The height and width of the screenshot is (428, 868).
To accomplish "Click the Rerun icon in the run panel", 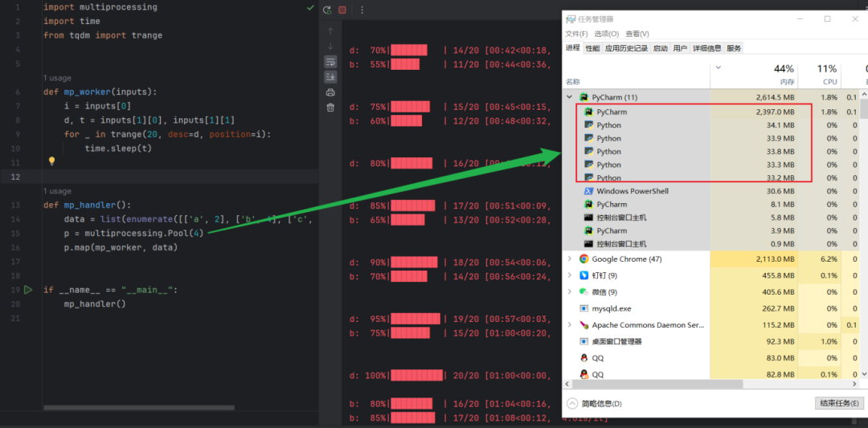I will [328, 10].
